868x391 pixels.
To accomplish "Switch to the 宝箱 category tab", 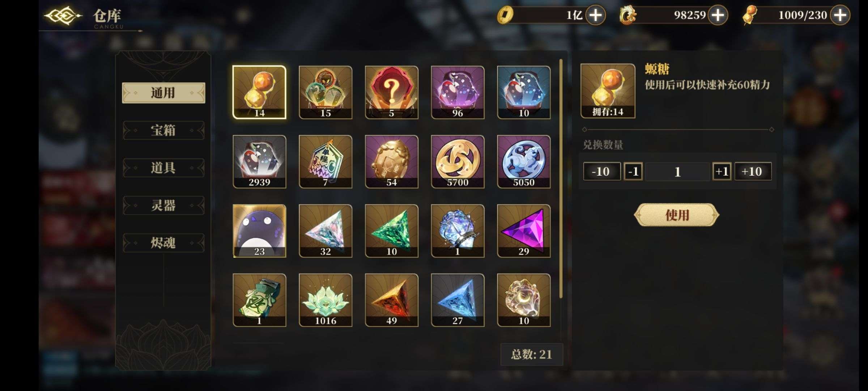I will pos(163,130).
